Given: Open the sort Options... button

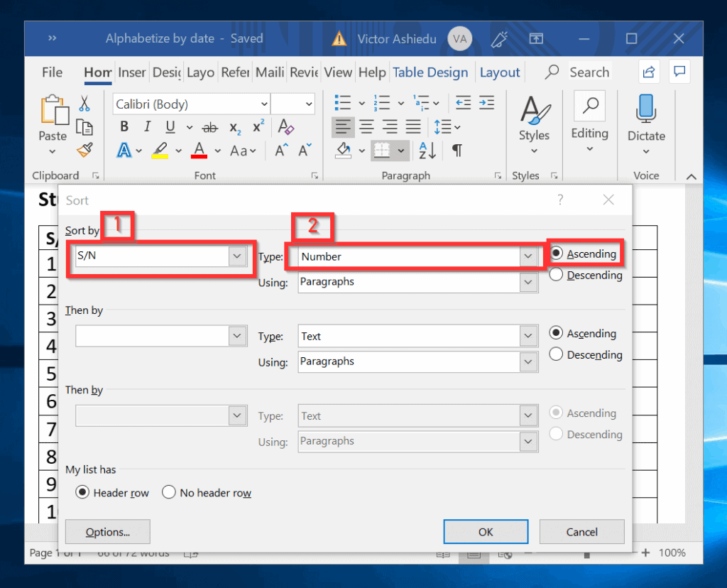Looking at the screenshot, I should (108, 531).
